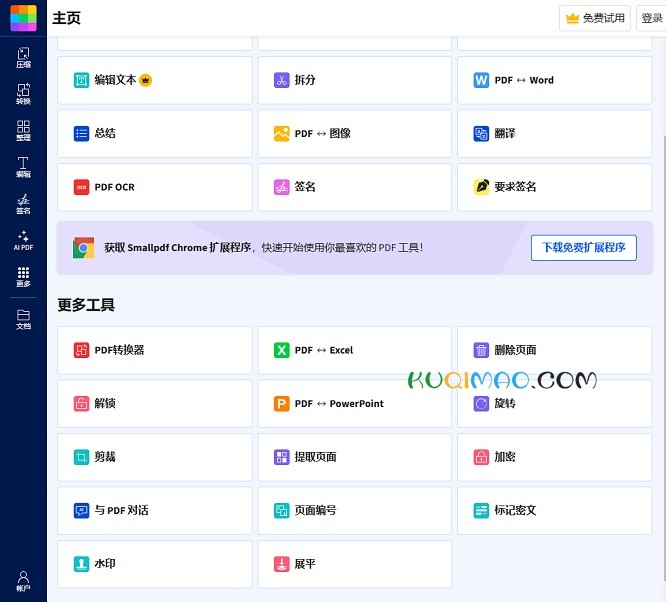Image resolution: width=666 pixels, height=602 pixels.
Task: Click the premium crown badge on 编辑文本
Action: pyautogui.click(x=145, y=80)
